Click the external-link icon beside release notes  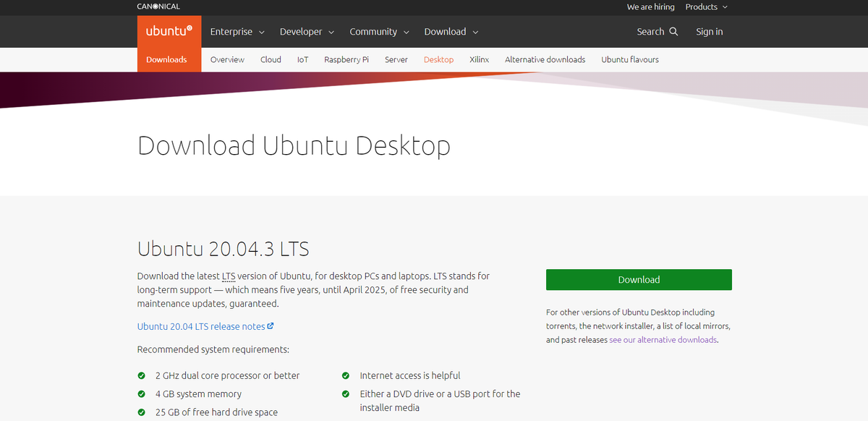272,326
